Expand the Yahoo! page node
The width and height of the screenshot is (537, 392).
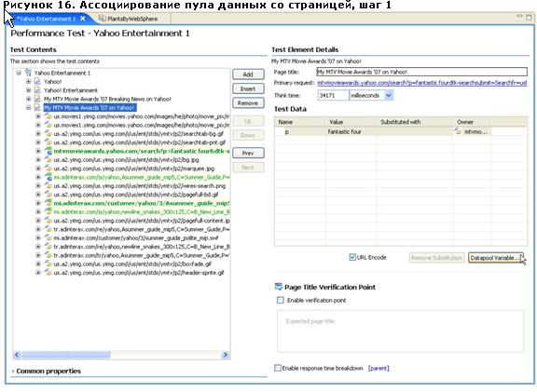29,82
